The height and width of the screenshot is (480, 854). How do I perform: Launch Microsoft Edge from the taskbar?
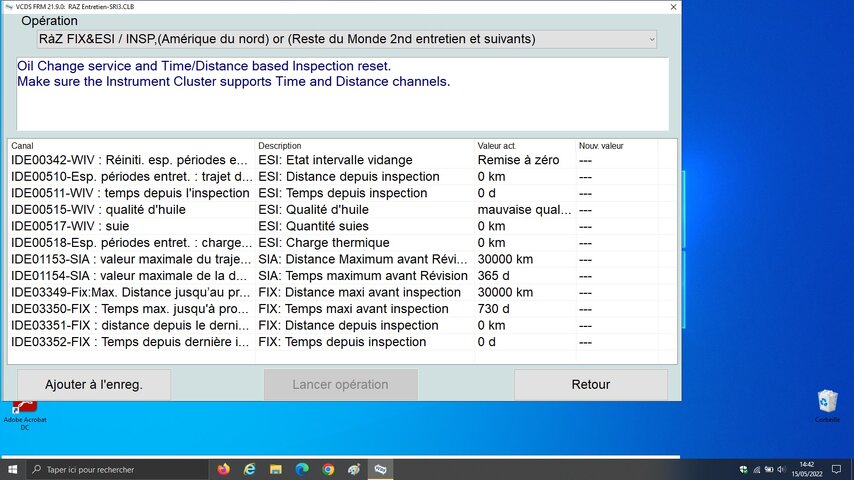click(x=302, y=469)
